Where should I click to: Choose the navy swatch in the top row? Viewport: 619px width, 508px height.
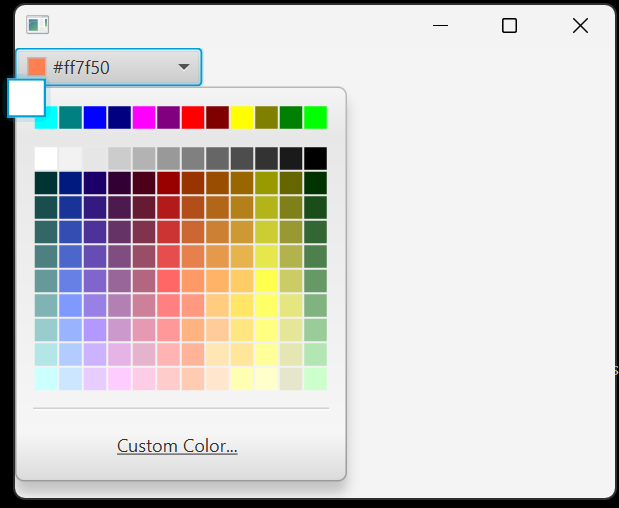pyautogui.click(x=119, y=117)
